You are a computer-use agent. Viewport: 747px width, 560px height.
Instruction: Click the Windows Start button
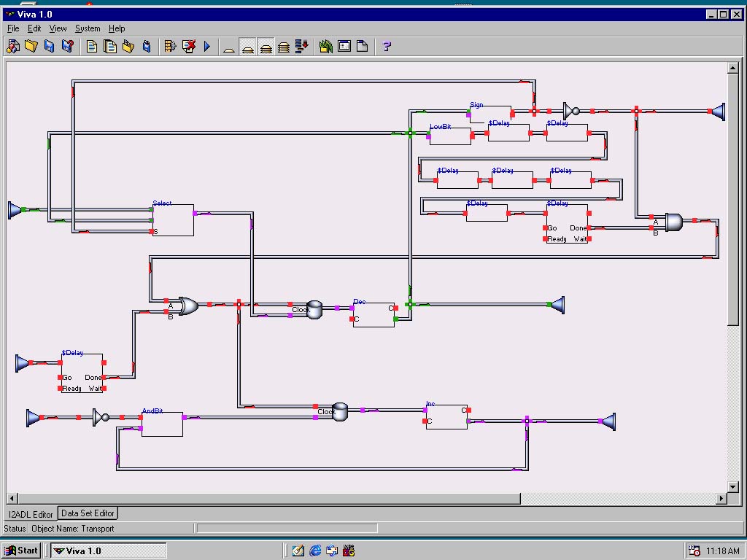[x=21, y=551]
